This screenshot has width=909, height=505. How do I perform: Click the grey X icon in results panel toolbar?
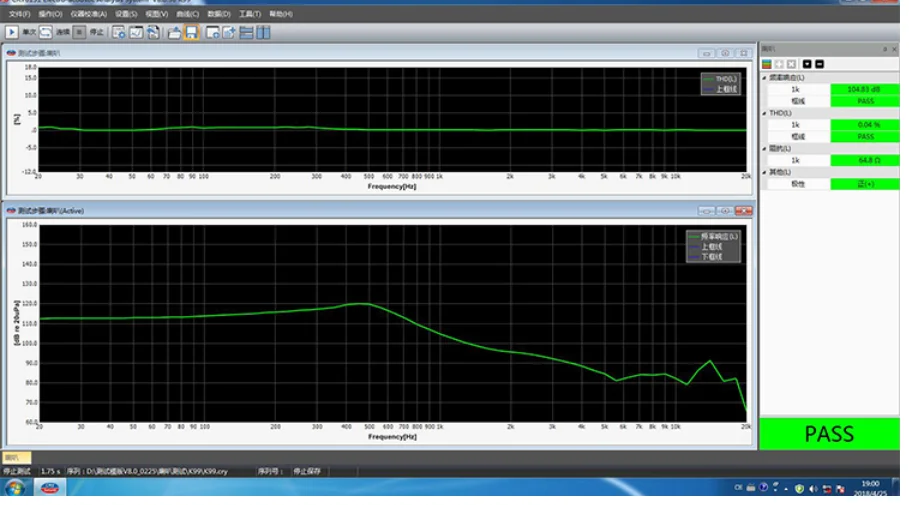click(x=791, y=64)
